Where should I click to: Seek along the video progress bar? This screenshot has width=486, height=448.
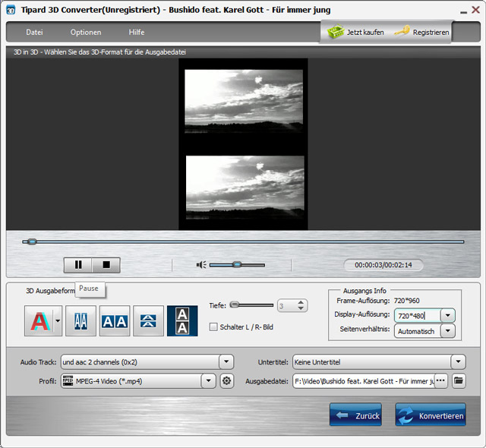[243, 241]
